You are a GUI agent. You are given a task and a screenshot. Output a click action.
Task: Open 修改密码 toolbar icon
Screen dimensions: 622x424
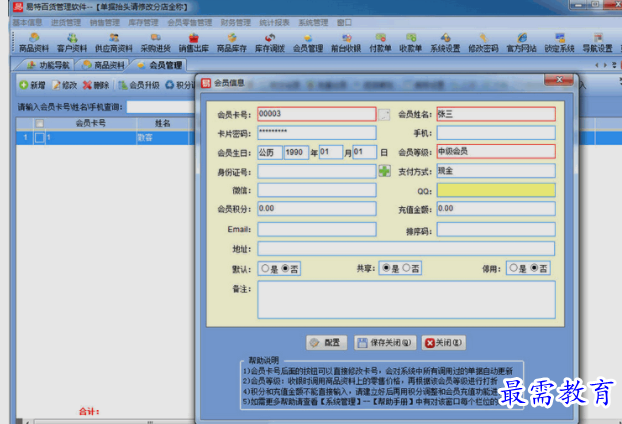pyautogui.click(x=483, y=43)
